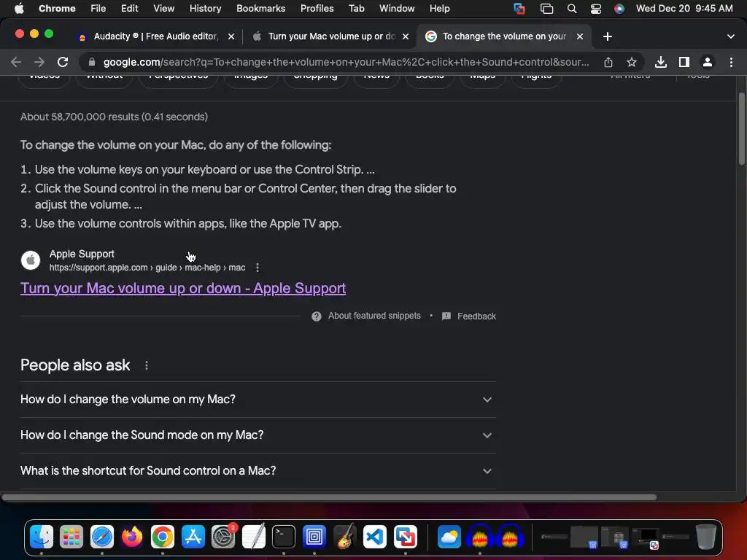Click the Apple Support site logo
Screen dimensions: 747x560
coord(31,260)
